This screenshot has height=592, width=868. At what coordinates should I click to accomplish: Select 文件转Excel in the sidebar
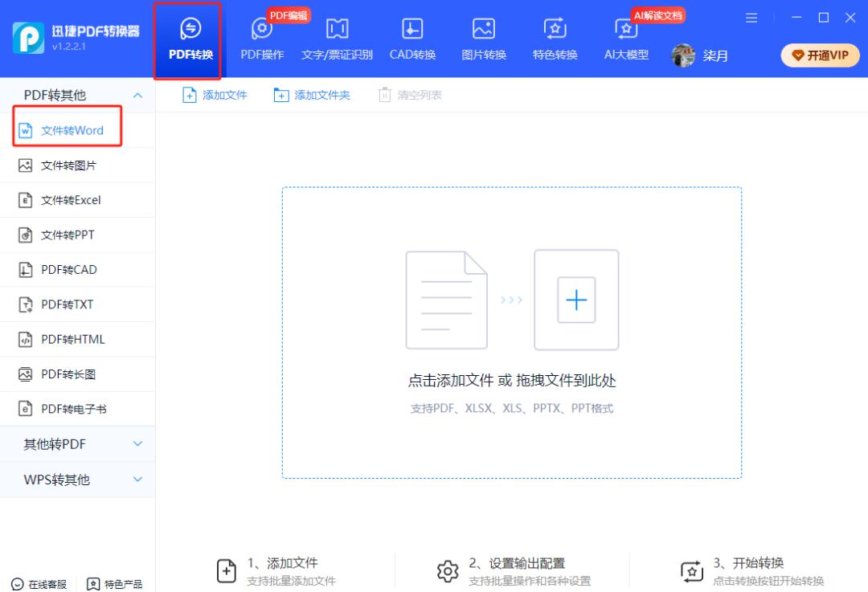(77, 200)
